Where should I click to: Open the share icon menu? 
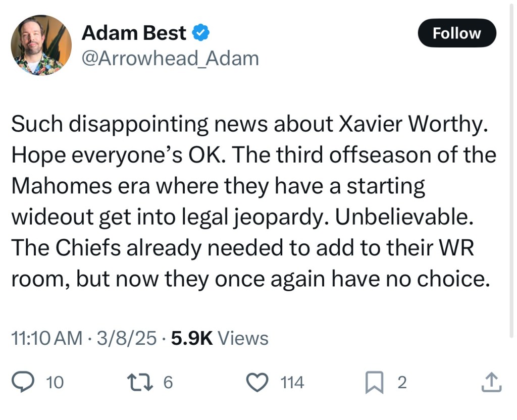491,383
